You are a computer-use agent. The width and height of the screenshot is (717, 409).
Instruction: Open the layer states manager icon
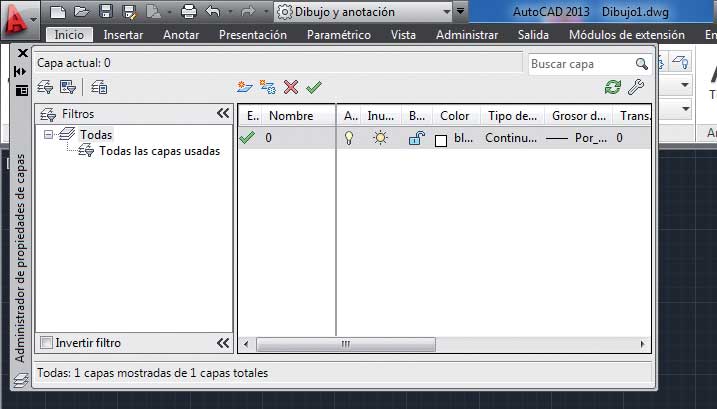[x=99, y=87]
